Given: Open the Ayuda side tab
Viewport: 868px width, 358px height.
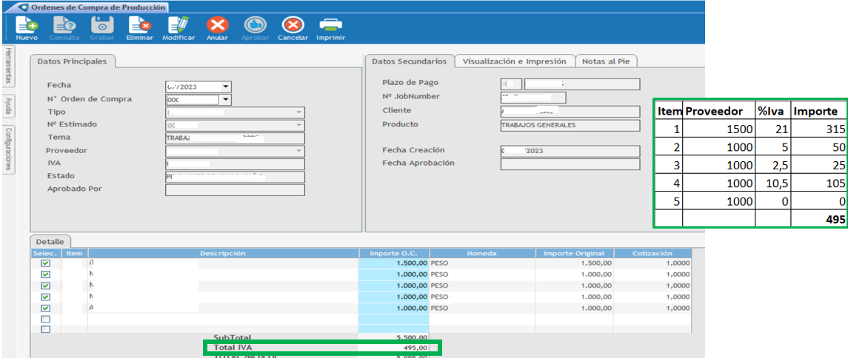Looking at the screenshot, I should [x=8, y=107].
